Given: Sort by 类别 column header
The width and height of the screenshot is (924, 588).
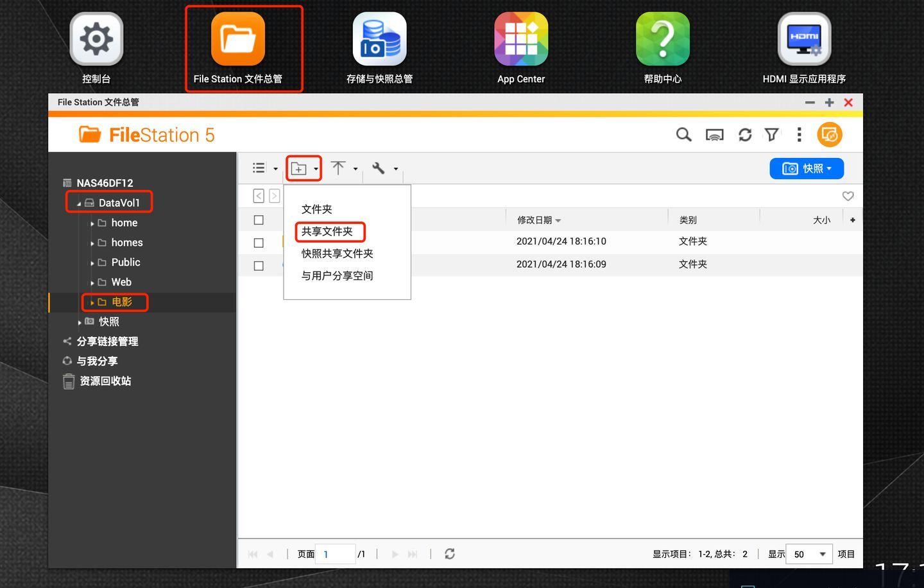Looking at the screenshot, I should pyautogui.click(x=688, y=220).
